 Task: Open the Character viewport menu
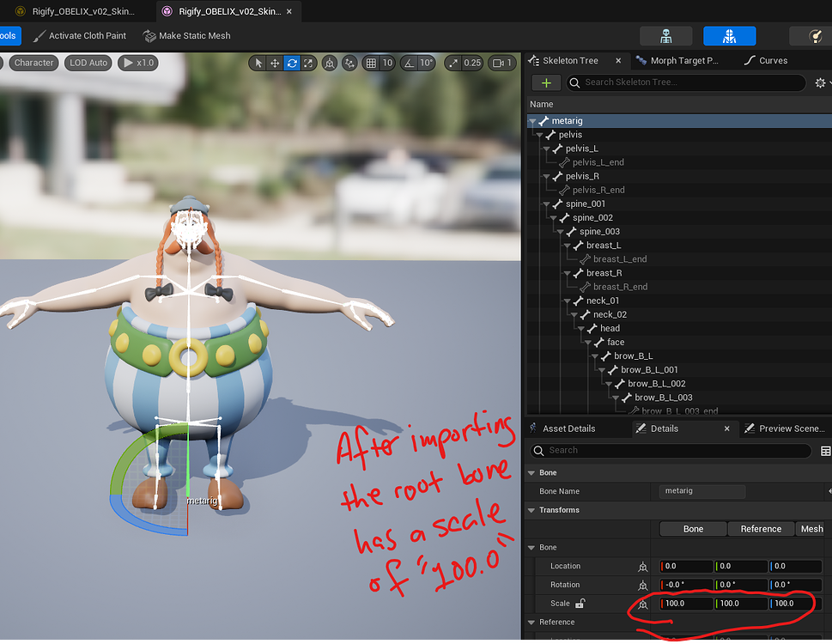click(x=34, y=63)
